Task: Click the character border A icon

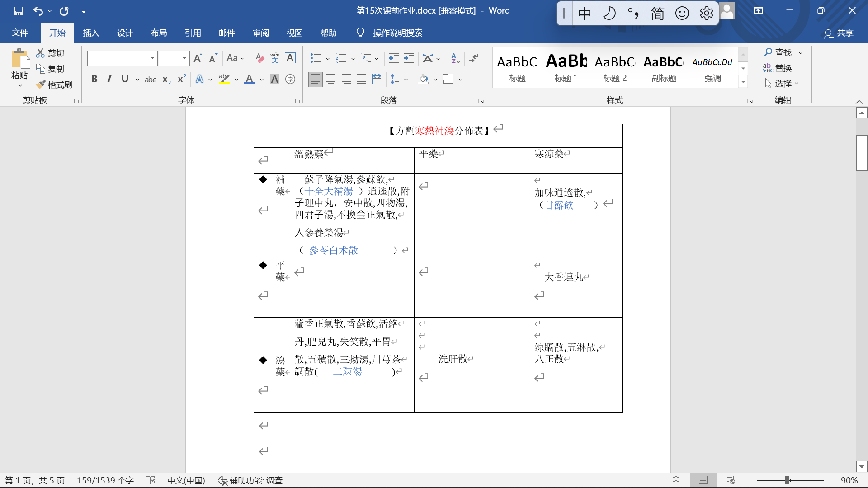Action: 290,58
